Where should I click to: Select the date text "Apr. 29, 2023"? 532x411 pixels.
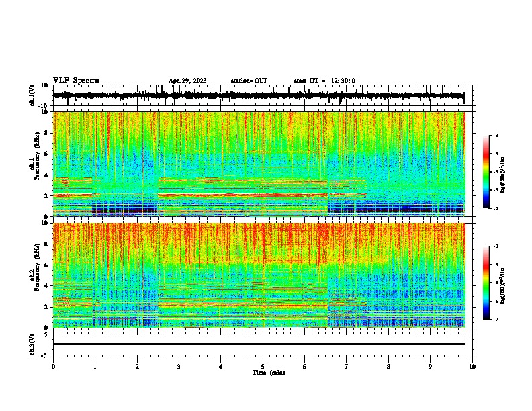pyautogui.click(x=187, y=81)
